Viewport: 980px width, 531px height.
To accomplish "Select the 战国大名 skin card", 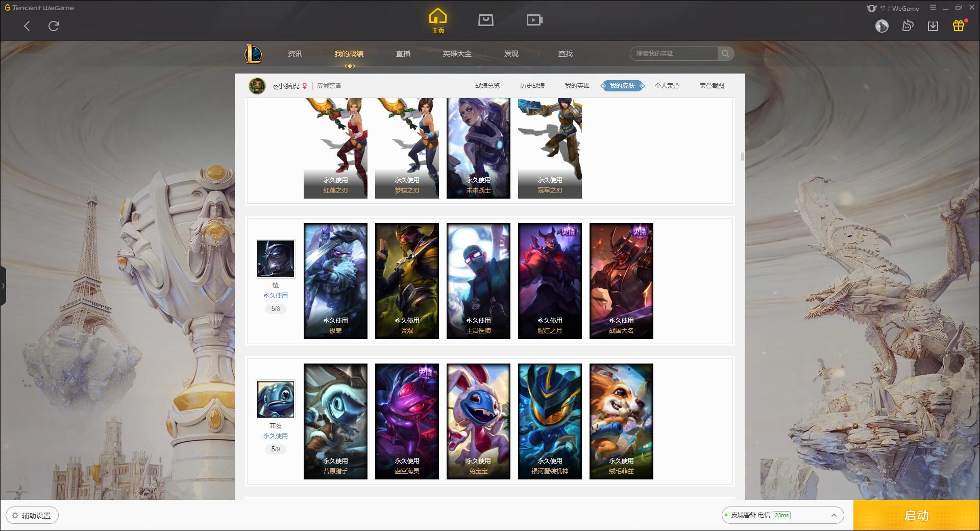I will coord(621,281).
